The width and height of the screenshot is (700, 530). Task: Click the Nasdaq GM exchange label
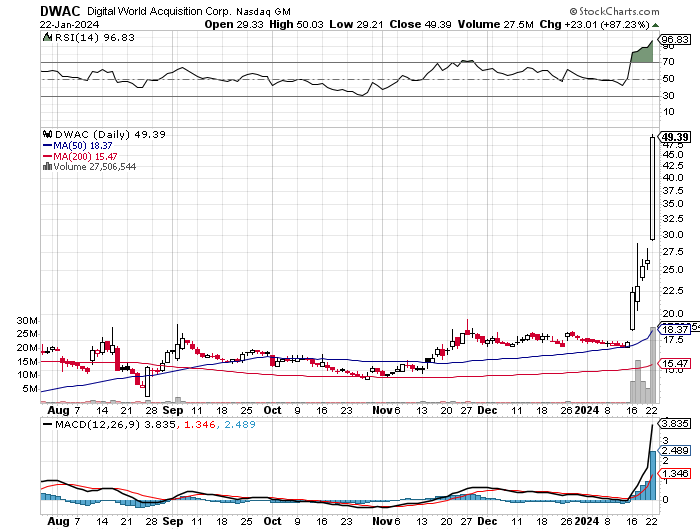tap(263, 12)
